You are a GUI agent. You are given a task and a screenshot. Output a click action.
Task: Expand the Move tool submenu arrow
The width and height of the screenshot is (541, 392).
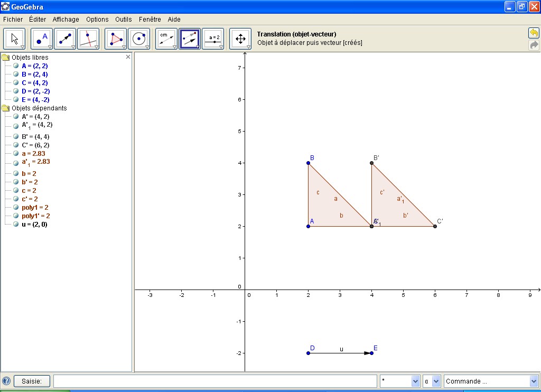(x=22, y=47)
